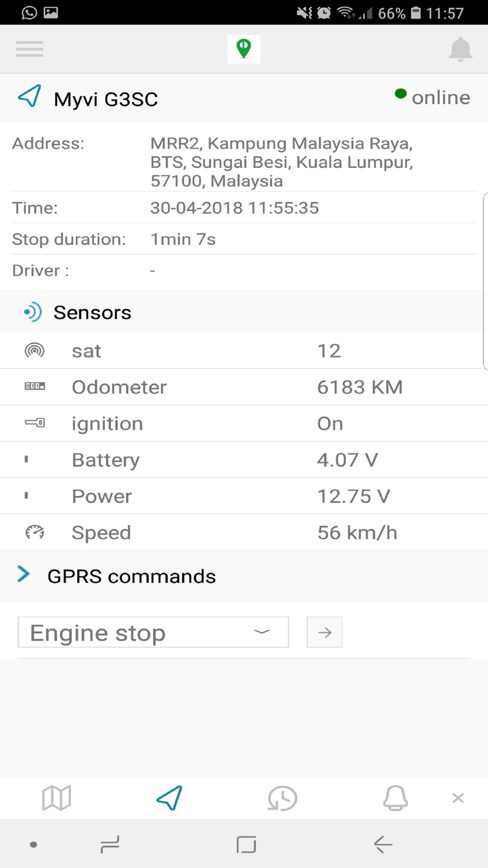This screenshot has width=488, height=868.
Task: Open the history clock tab
Action: coord(282,798)
